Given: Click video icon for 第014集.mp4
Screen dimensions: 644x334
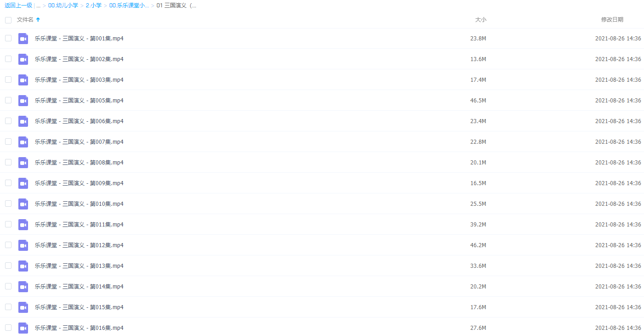Looking at the screenshot, I should 23,287.
